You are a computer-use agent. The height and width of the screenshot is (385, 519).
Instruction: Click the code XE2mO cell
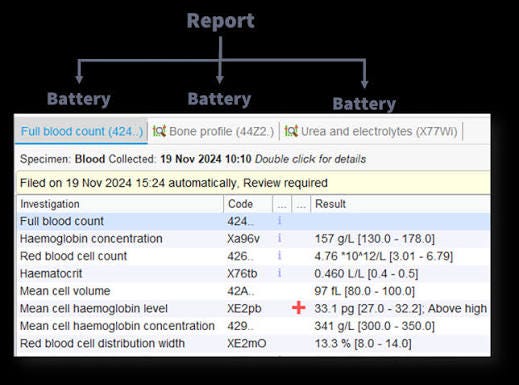(x=247, y=343)
